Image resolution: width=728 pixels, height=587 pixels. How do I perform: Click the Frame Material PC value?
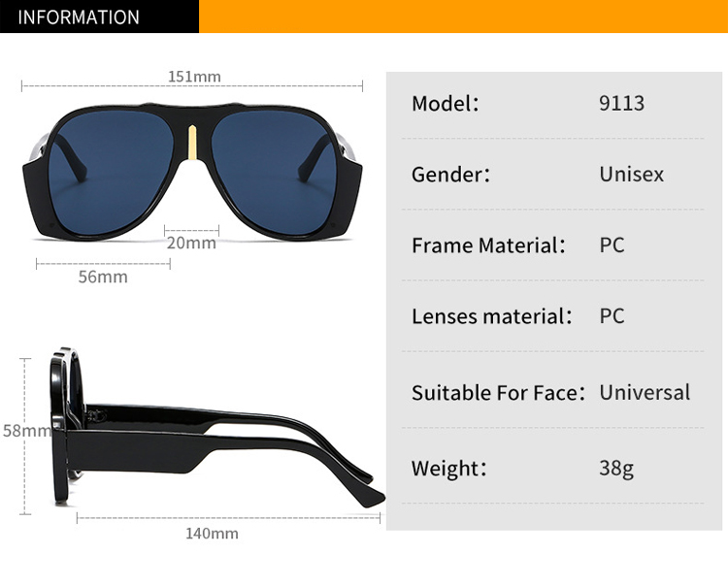(612, 245)
